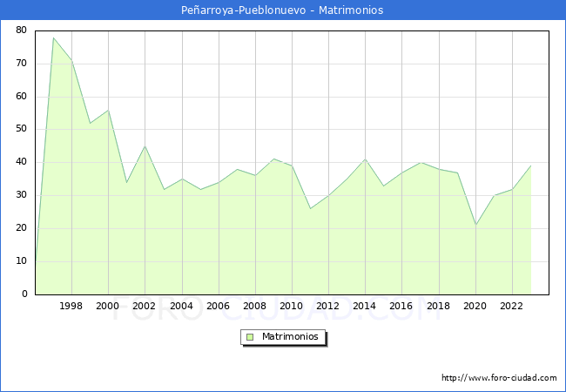This screenshot has height=392, width=566.
Task: Click the 70 y-axis label
Action: [x=21, y=64]
